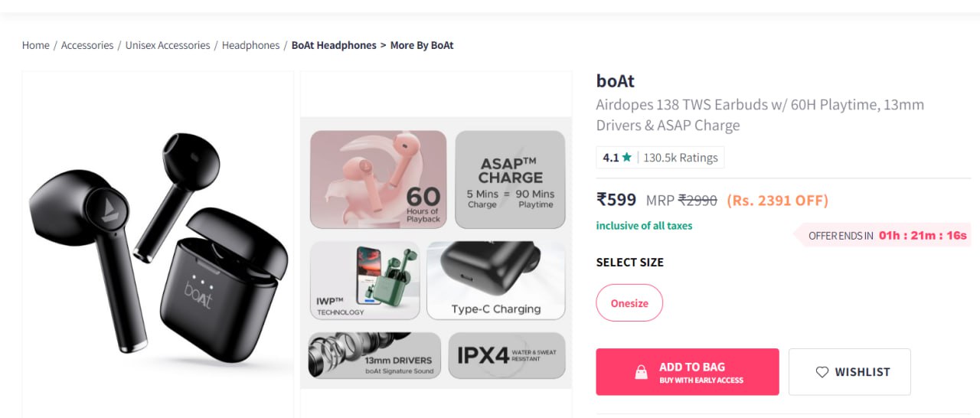980x418 pixels.
Task: Click More By BoAt link
Action: point(422,45)
